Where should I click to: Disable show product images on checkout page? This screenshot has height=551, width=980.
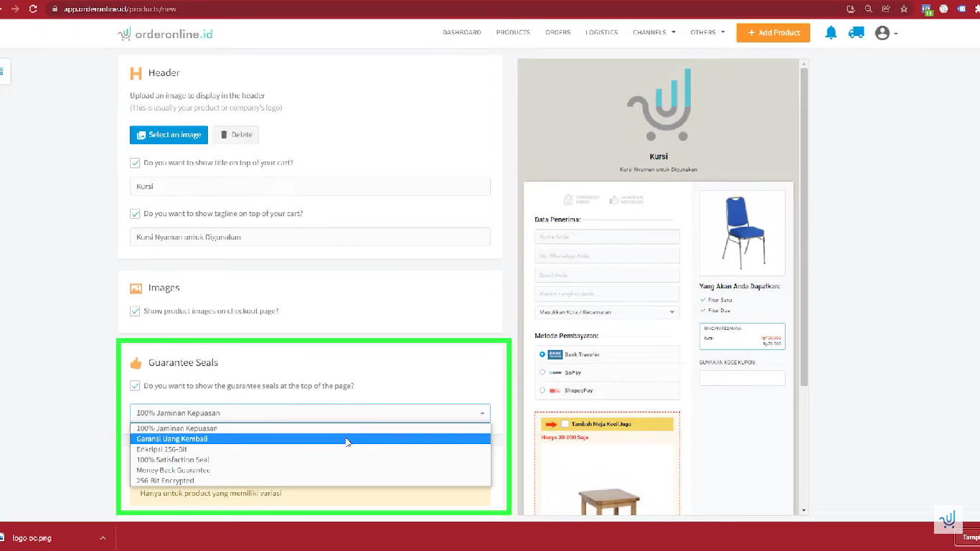coord(135,311)
